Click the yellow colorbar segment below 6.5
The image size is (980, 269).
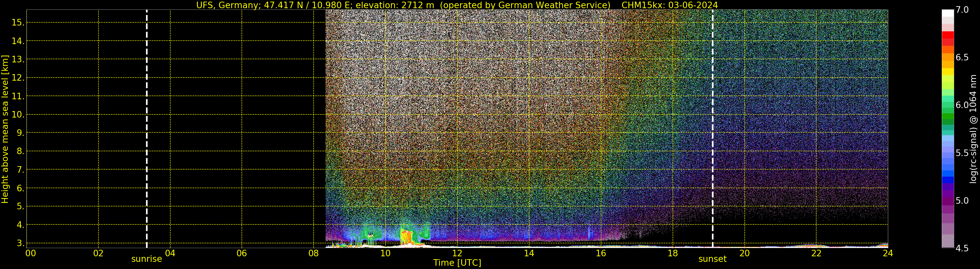948,71
